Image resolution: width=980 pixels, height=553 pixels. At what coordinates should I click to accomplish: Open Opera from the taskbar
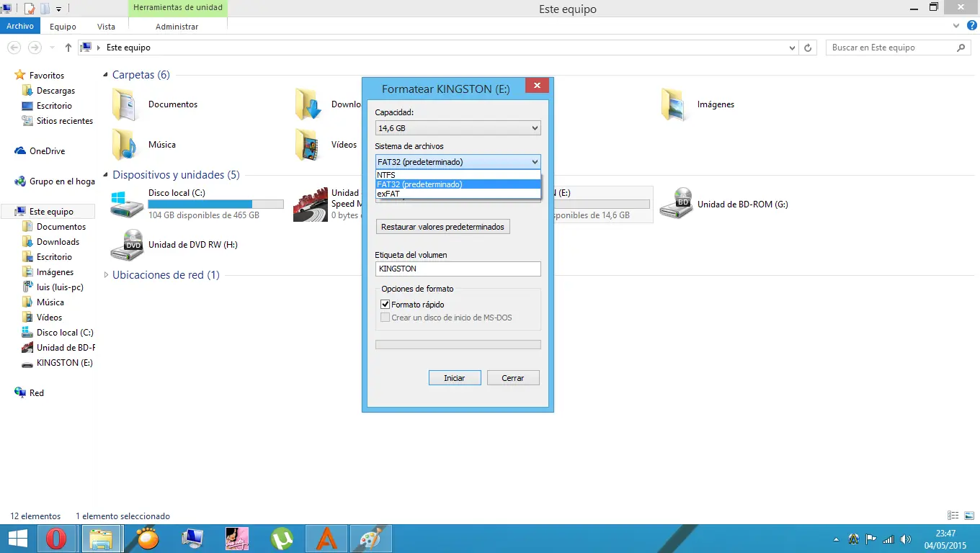56,539
